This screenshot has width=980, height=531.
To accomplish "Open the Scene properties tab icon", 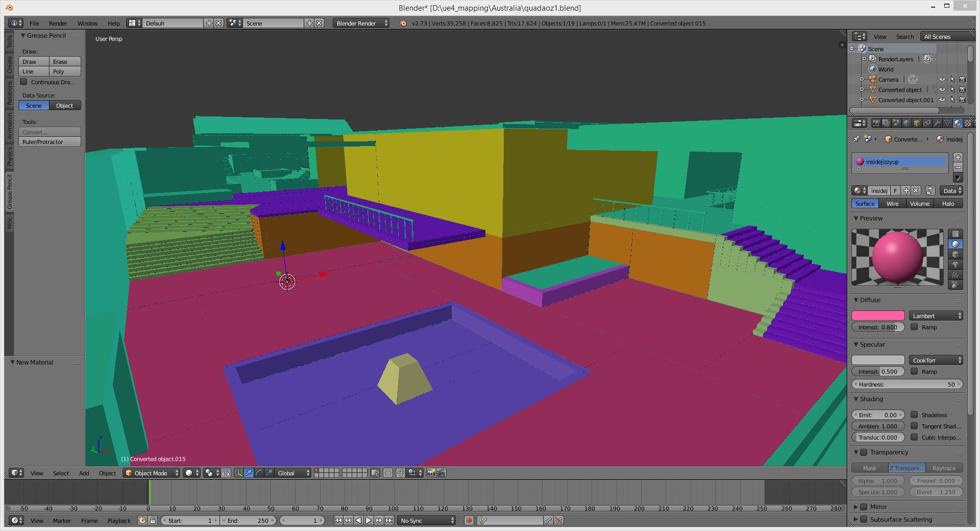I will pyautogui.click(x=896, y=123).
